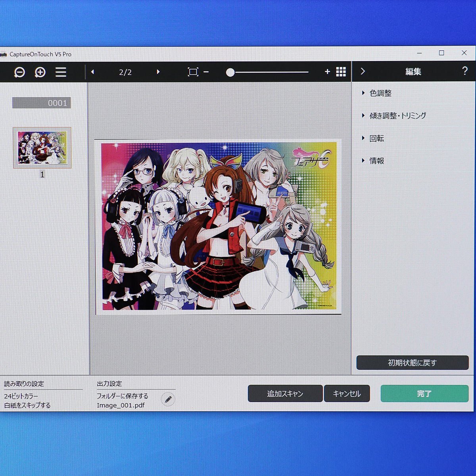Click the 追加スキャン button

tap(285, 393)
